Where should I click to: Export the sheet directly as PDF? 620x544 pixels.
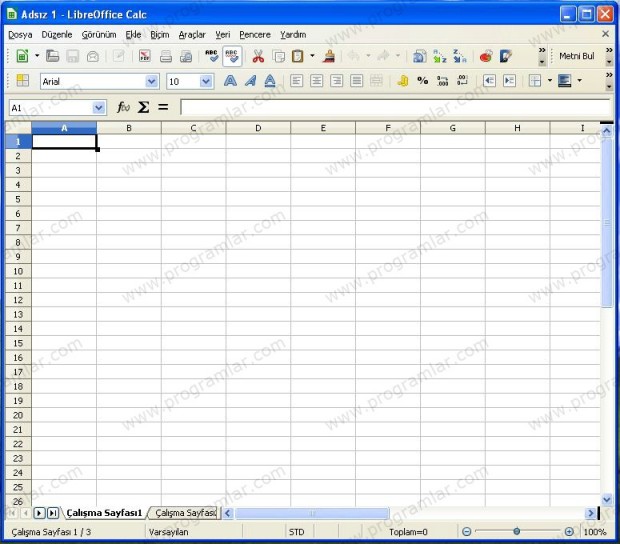click(x=145, y=57)
